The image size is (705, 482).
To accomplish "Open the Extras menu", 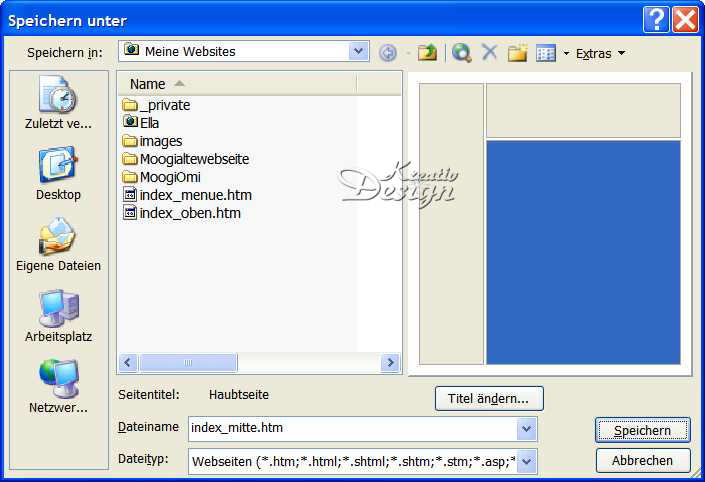I will [x=600, y=54].
